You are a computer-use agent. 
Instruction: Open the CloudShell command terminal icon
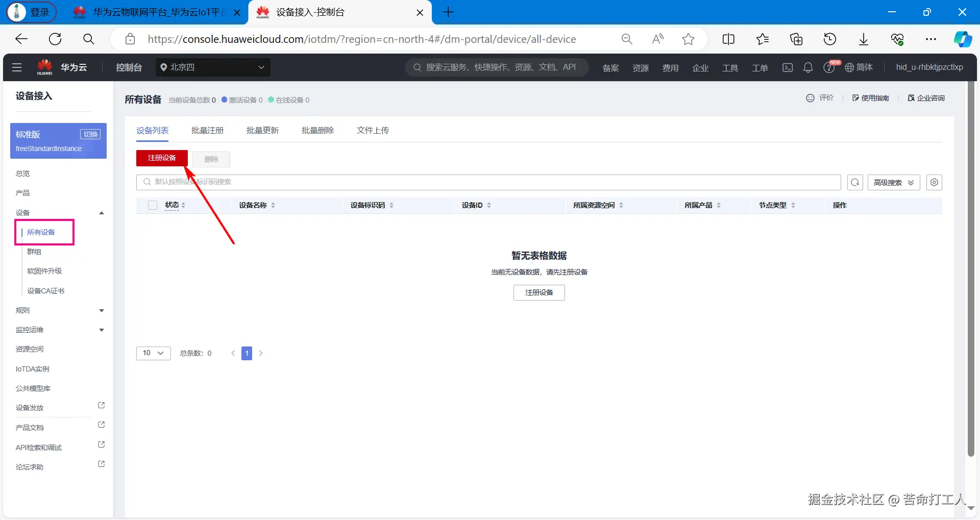[788, 67]
